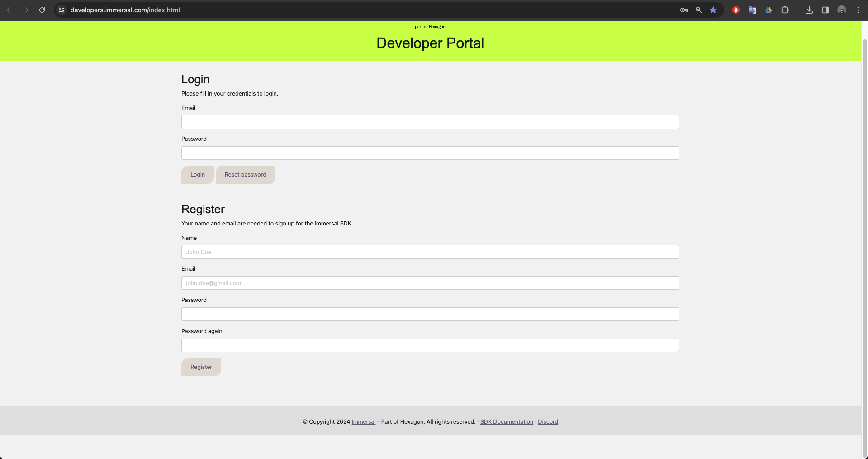Toggle the browser side panel

(825, 10)
